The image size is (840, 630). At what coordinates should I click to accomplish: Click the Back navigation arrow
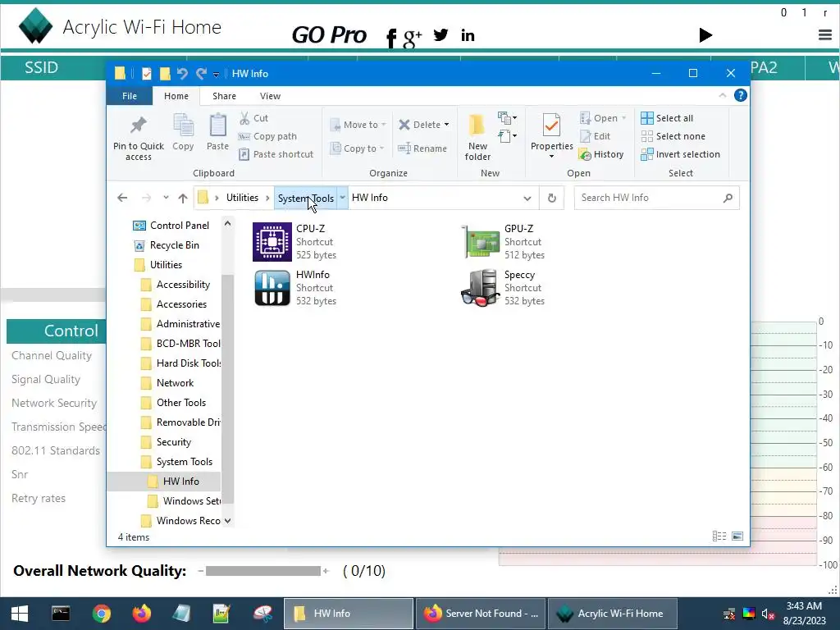point(122,199)
